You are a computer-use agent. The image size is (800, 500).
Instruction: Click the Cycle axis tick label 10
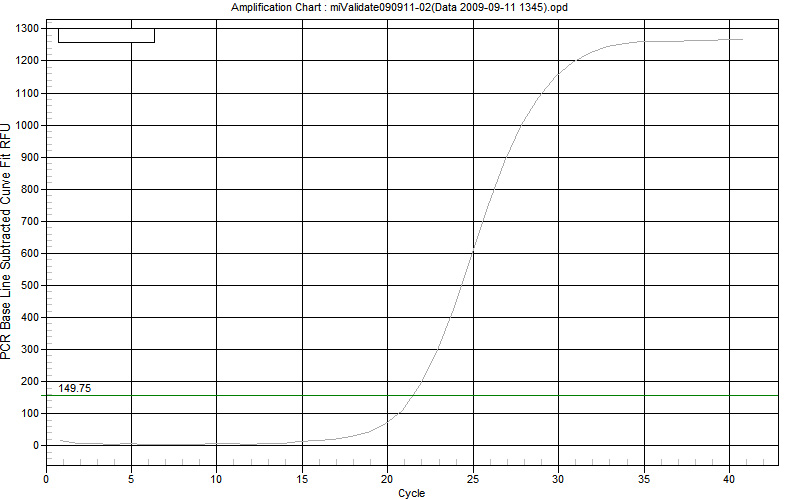(216, 479)
